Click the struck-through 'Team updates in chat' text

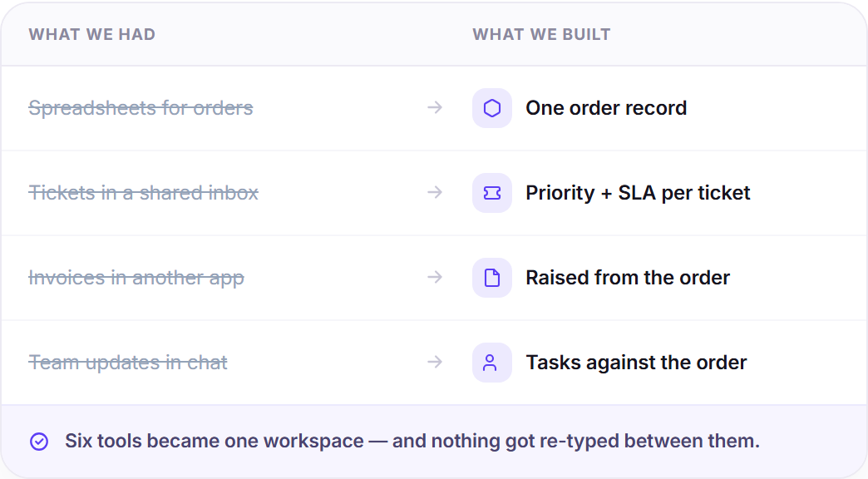pos(128,362)
